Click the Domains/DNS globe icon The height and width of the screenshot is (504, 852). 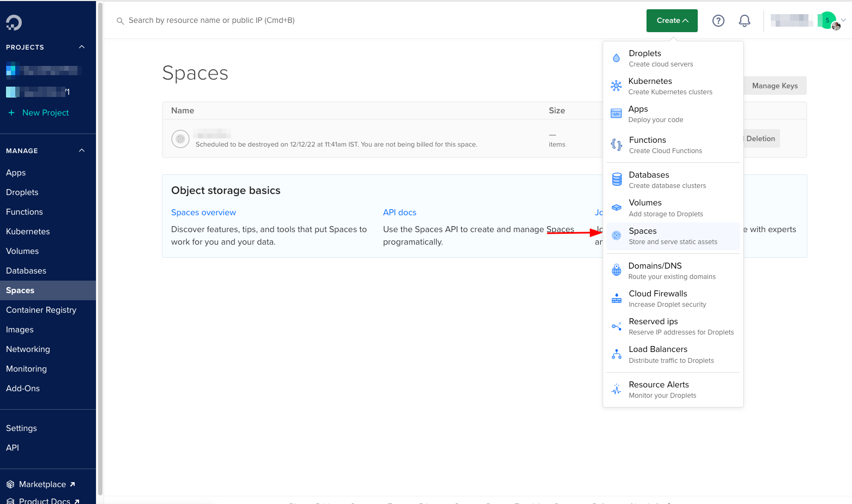617,270
